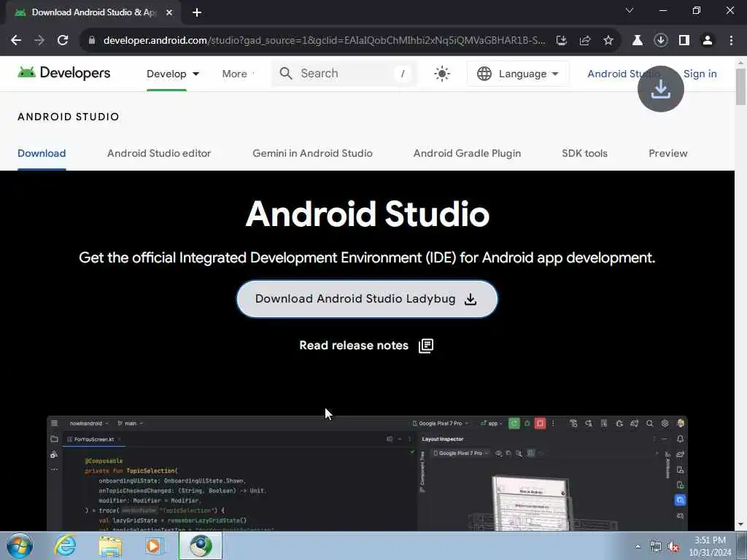Open the Android Gradle Plugin tab
This screenshot has height=560, width=747.
coord(467,153)
